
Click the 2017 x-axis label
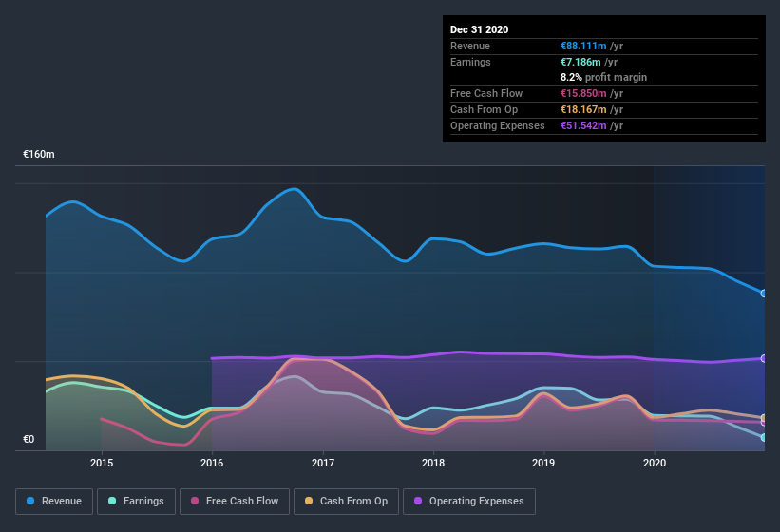pyautogui.click(x=323, y=463)
